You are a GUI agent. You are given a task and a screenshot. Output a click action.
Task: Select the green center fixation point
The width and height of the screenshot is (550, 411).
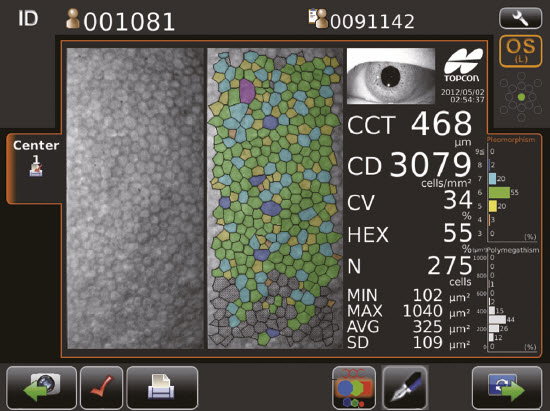[x=521, y=97]
